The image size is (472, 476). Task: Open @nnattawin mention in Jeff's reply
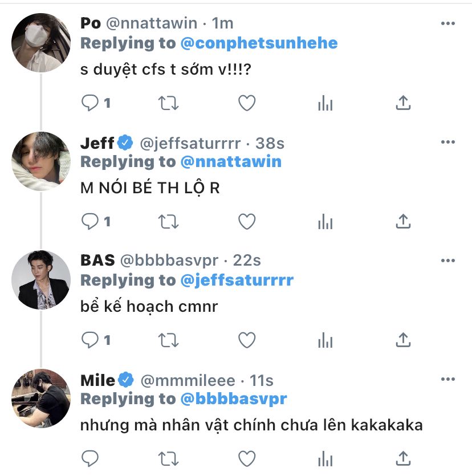click(231, 161)
